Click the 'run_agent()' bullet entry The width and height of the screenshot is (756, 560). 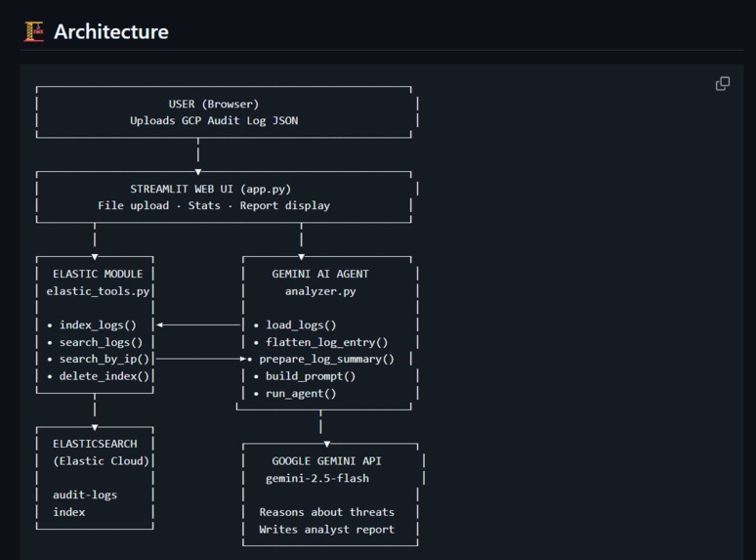click(x=295, y=394)
